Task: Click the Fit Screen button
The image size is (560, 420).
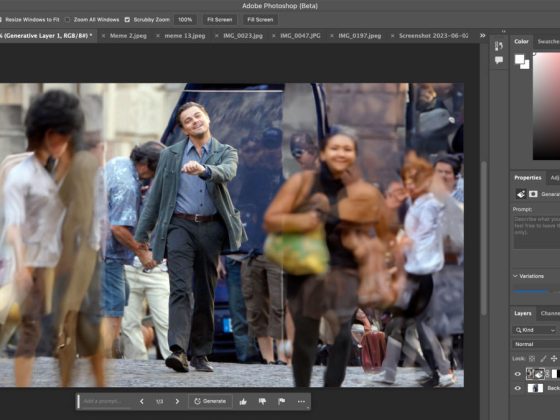Action: pos(220,20)
